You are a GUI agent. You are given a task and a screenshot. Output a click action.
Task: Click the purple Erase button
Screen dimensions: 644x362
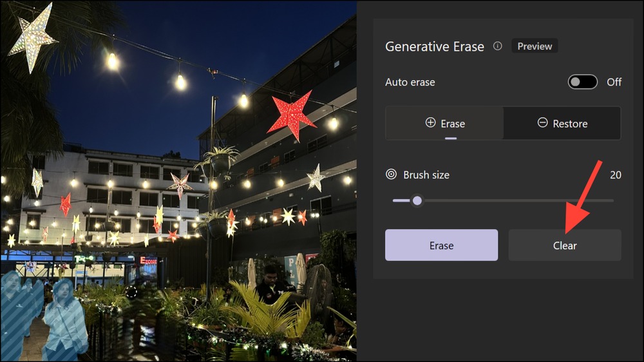point(442,245)
